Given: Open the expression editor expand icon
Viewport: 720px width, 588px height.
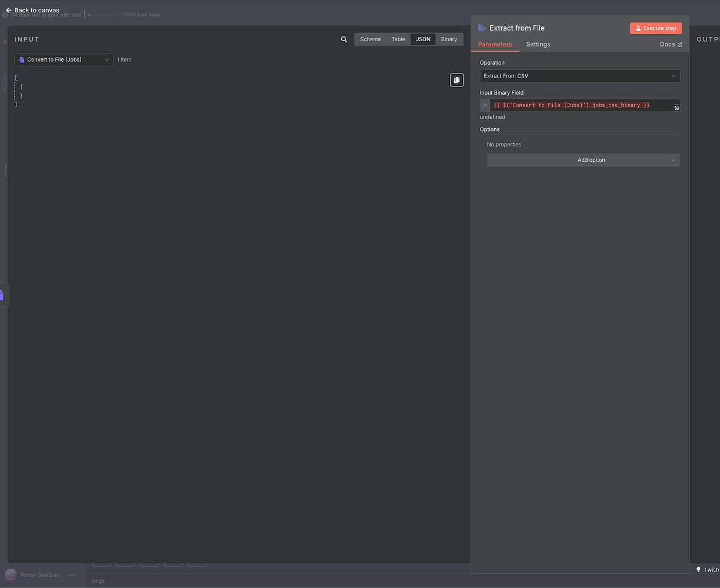Looking at the screenshot, I should (x=676, y=108).
